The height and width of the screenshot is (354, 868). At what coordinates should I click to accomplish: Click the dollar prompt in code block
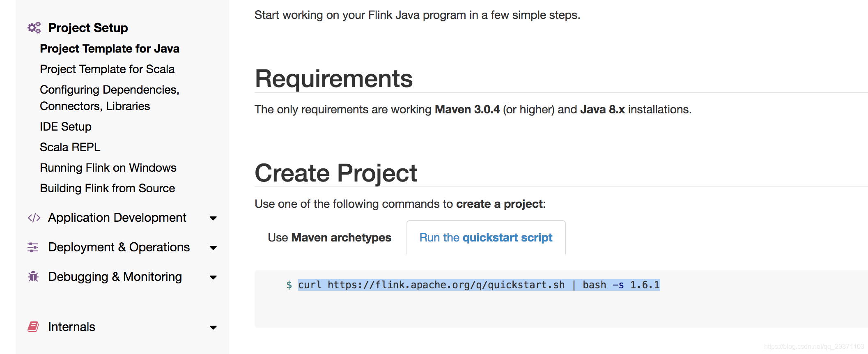pyautogui.click(x=289, y=285)
